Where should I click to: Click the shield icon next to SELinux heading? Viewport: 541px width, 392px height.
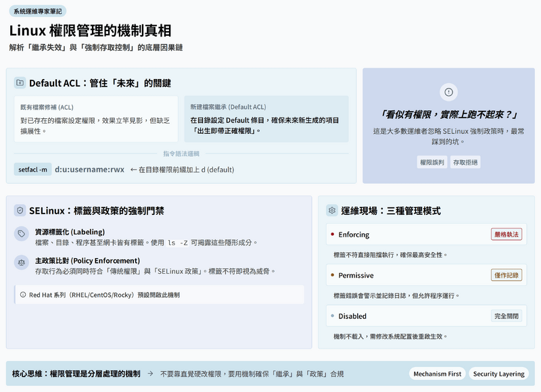20,211
